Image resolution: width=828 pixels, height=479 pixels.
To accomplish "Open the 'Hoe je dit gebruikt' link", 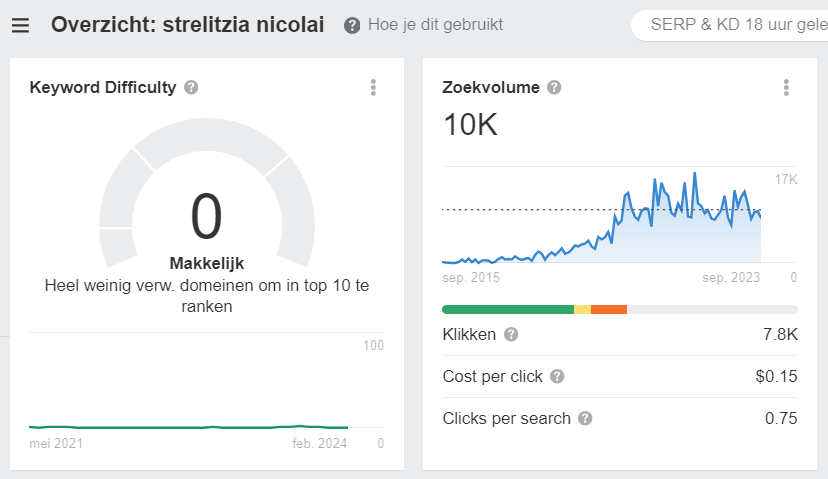I will 436,25.
